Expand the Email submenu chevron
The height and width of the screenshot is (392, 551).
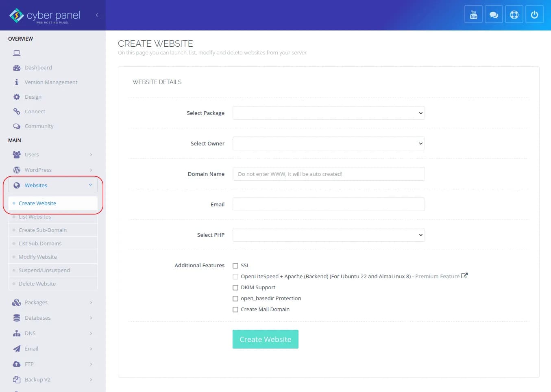tap(91, 349)
